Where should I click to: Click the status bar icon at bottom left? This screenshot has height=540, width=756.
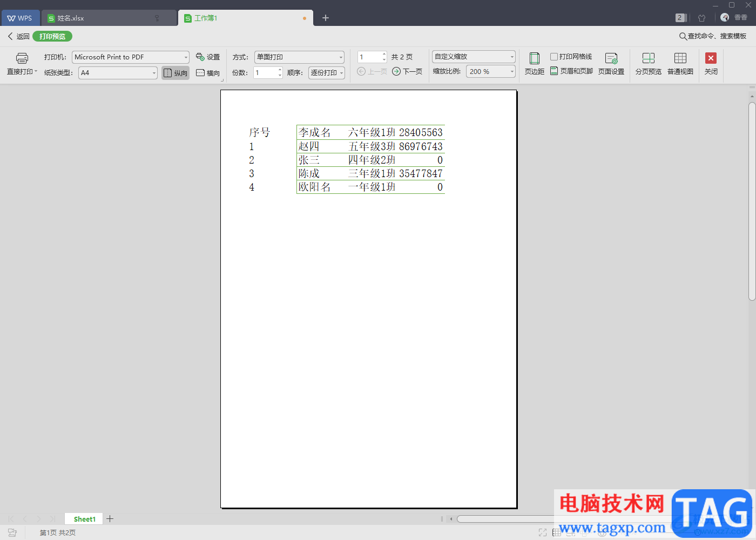pos(12,532)
